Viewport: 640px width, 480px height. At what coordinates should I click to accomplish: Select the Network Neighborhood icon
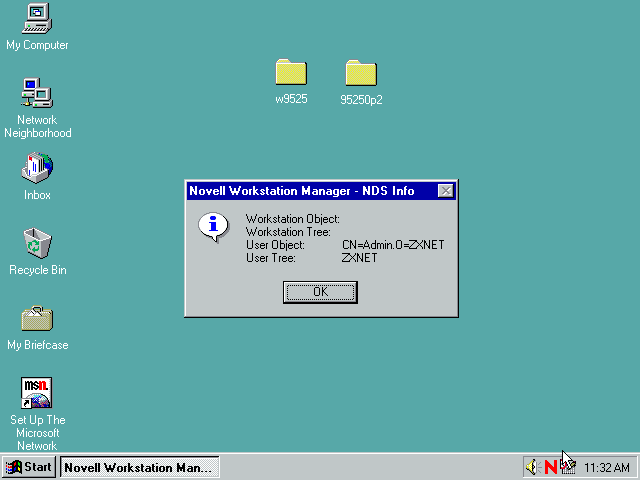(37, 94)
